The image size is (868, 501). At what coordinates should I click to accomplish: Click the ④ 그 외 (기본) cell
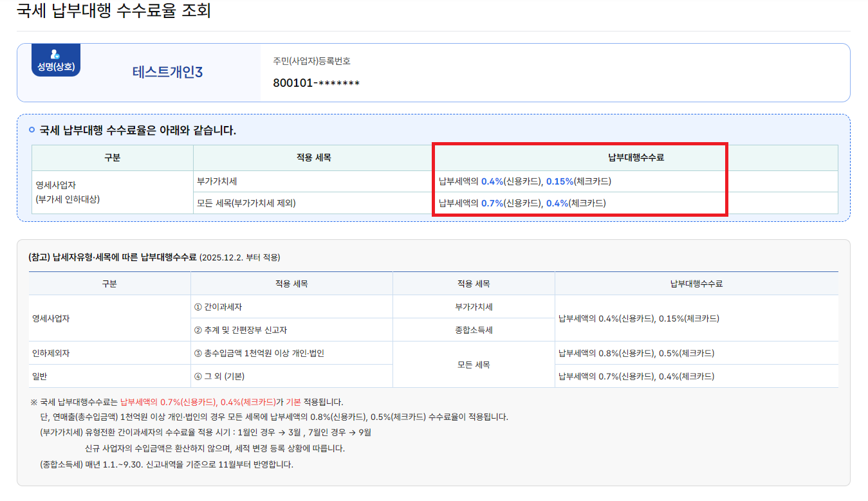[x=291, y=376]
